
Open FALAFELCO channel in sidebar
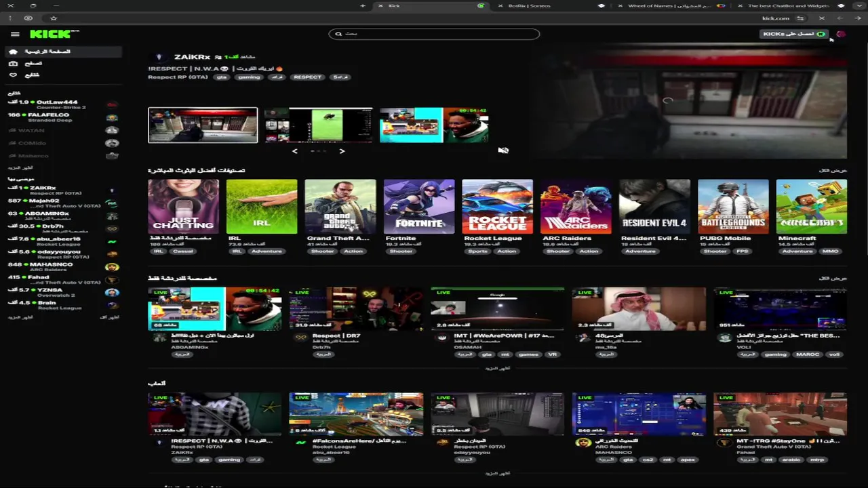click(64, 117)
